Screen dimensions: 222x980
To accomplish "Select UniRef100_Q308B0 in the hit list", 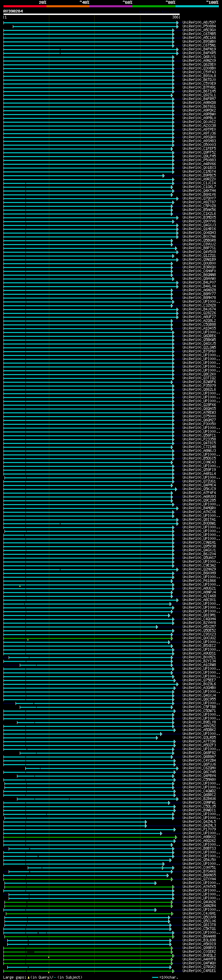I will coord(199,68).
